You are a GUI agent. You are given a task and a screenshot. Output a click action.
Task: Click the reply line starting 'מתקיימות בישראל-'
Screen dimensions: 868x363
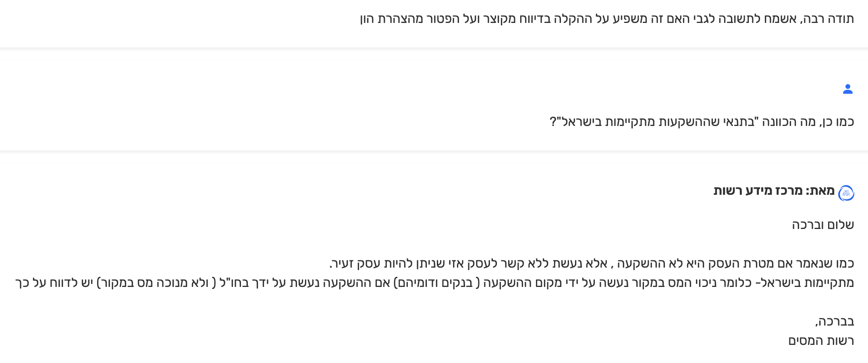434,283
